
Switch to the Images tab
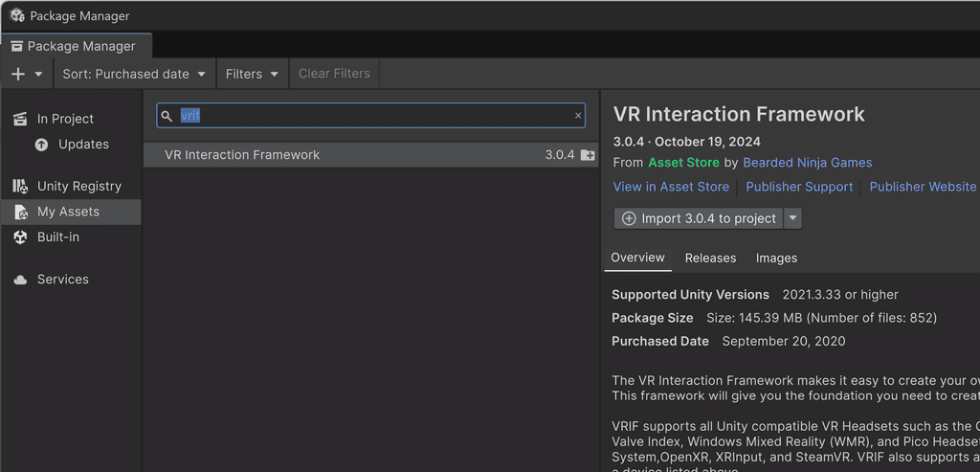point(777,258)
